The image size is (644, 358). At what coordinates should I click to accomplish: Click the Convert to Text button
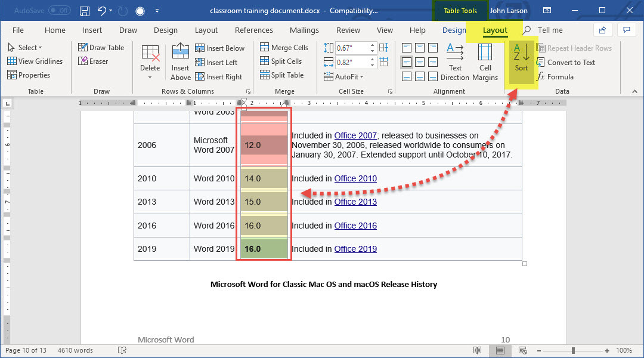click(565, 62)
